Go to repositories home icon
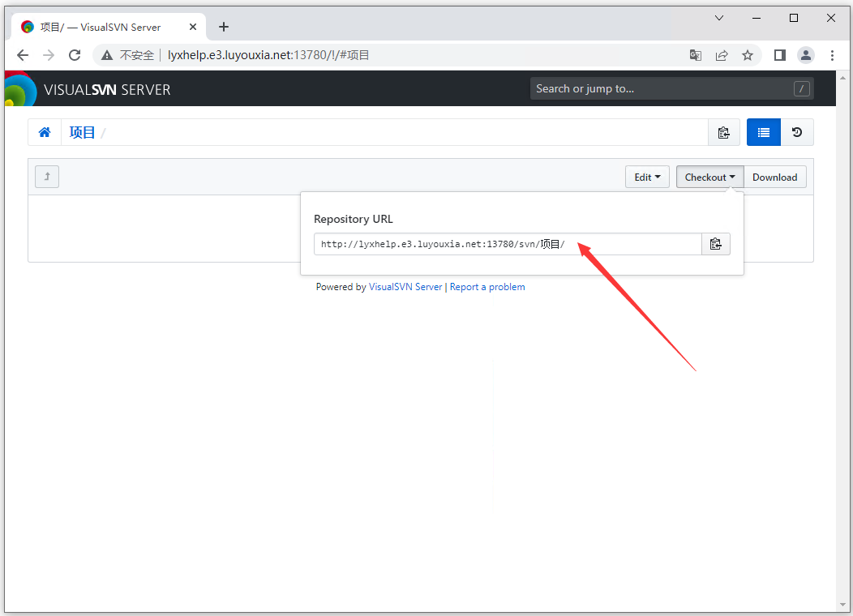Screen dimensions: 853x616 [45, 132]
